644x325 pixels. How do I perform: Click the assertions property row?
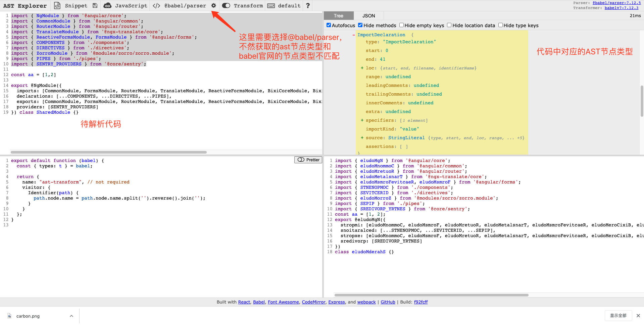387,147
